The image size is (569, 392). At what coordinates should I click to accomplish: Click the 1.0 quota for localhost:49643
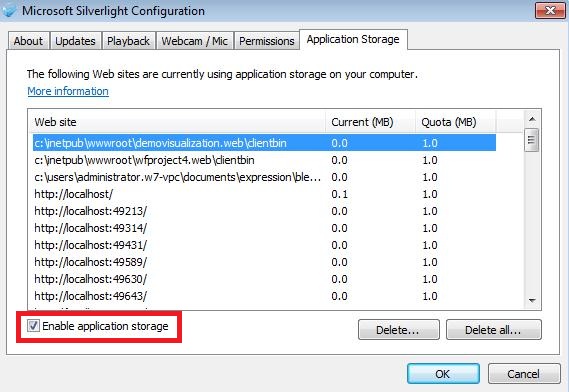tap(430, 296)
